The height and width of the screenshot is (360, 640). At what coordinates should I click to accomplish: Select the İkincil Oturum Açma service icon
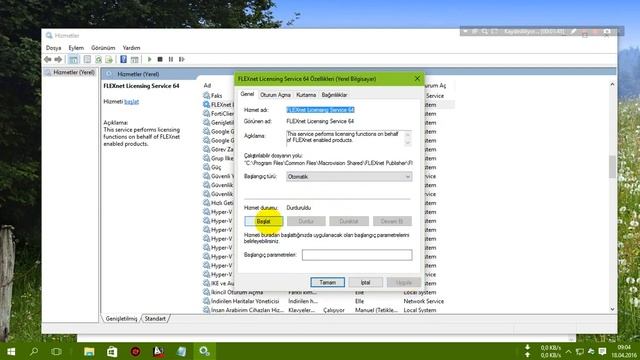pyautogui.click(x=207, y=292)
